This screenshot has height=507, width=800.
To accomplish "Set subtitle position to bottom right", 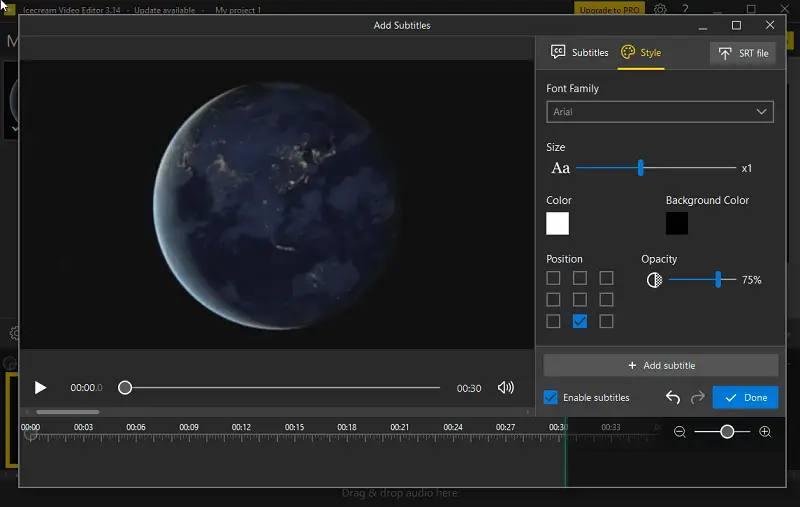I will click(606, 321).
